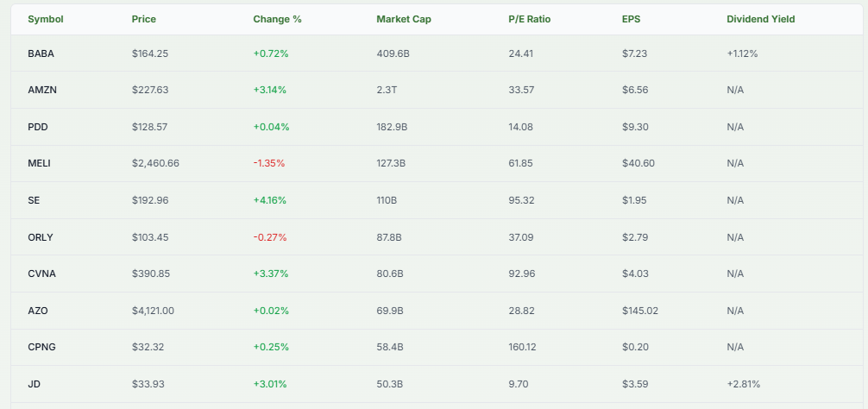Select the AMZN ticker symbol
Screen dimensions: 868x409
pos(42,90)
